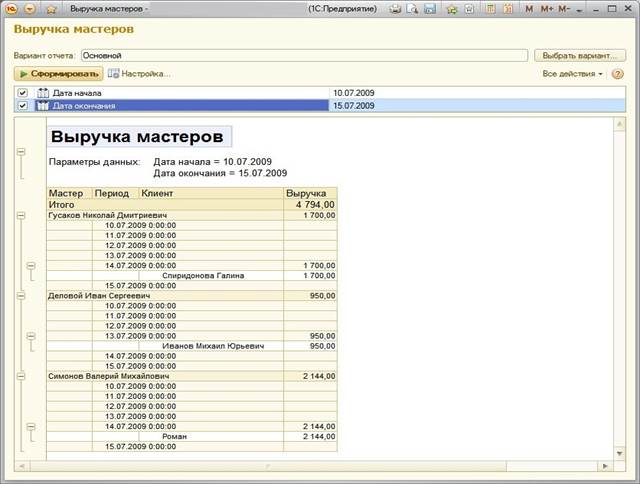The width and height of the screenshot is (640, 484).
Task: Click the horizontal scrollbar left arrow
Action: point(22,466)
